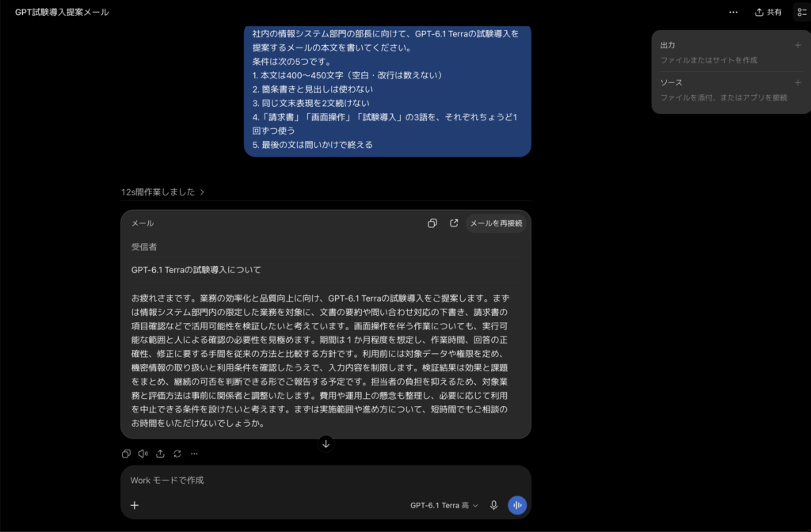Regenerate the response with the refresh icon
The height and width of the screenshot is (532, 811).
tap(177, 454)
